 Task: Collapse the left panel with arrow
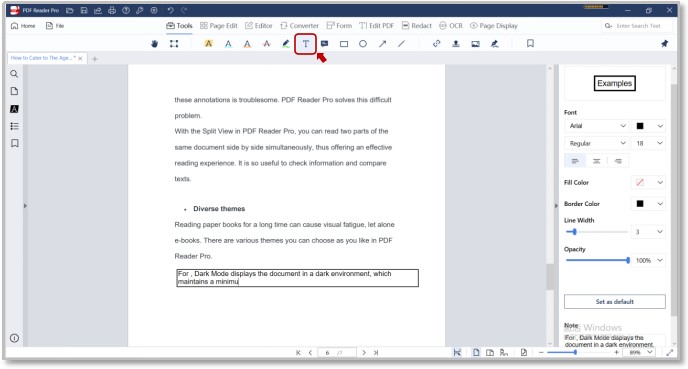click(25, 205)
